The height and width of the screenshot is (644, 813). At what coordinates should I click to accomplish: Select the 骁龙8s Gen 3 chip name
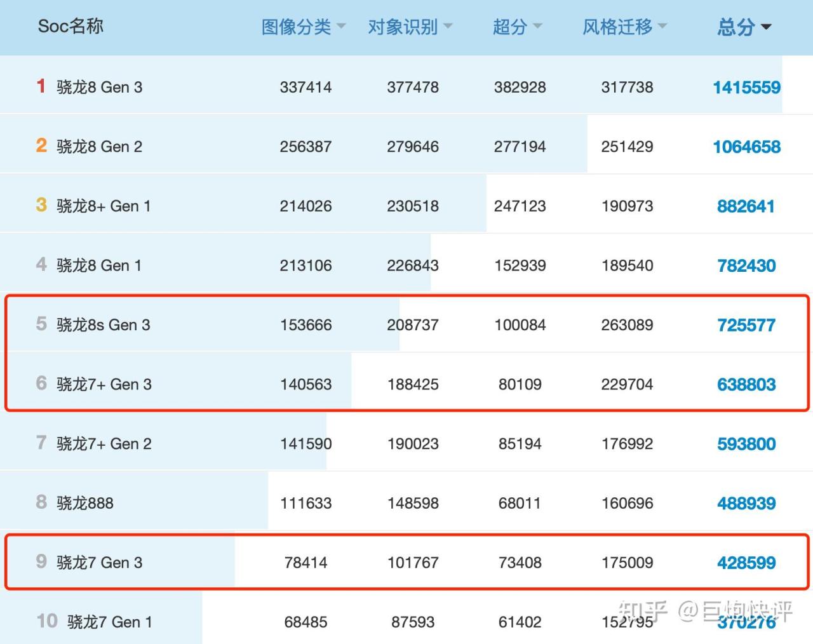(104, 325)
